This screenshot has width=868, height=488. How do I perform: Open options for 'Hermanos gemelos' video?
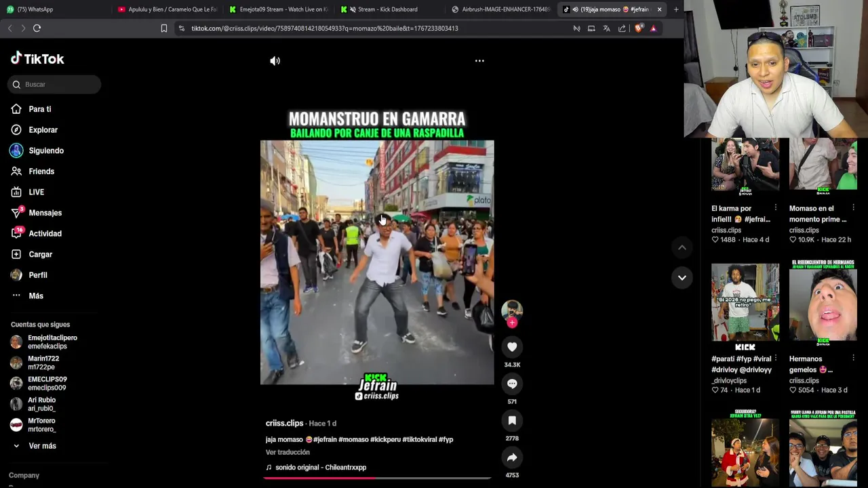[853, 359]
